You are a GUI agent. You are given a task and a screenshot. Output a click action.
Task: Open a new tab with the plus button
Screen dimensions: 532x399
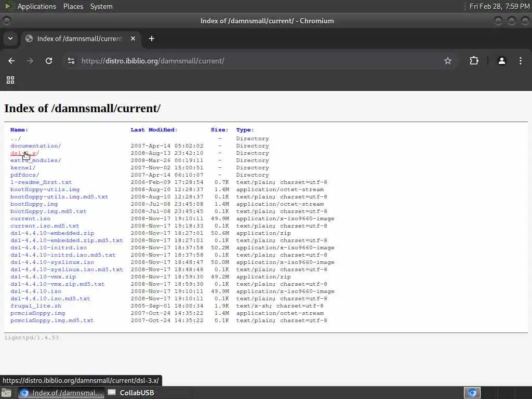click(x=152, y=38)
